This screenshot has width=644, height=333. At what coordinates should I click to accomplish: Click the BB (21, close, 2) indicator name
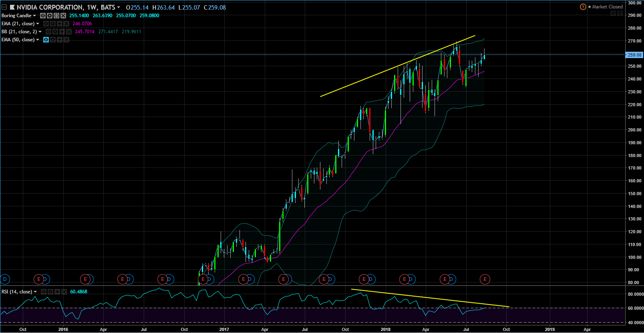[x=19, y=32]
